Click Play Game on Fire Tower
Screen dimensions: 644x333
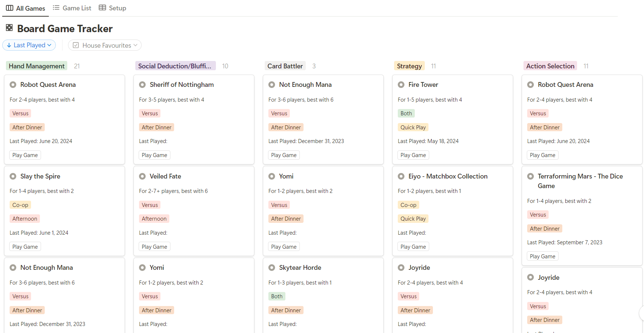[x=413, y=155]
